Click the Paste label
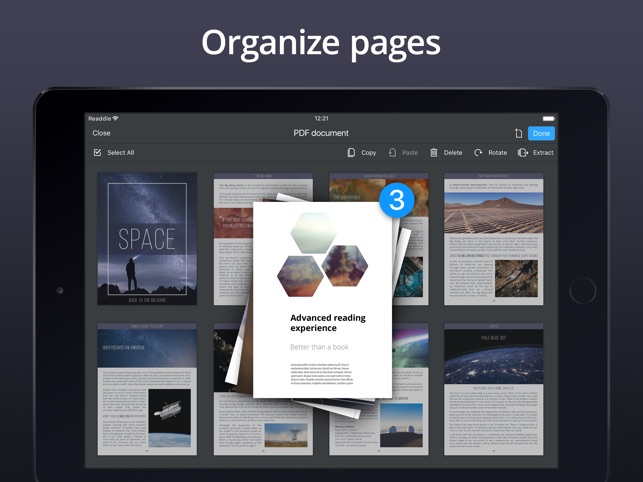 pos(410,153)
